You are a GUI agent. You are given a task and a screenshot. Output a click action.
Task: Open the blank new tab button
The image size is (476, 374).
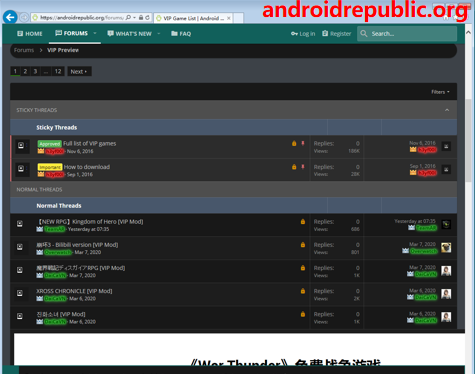tap(238, 18)
